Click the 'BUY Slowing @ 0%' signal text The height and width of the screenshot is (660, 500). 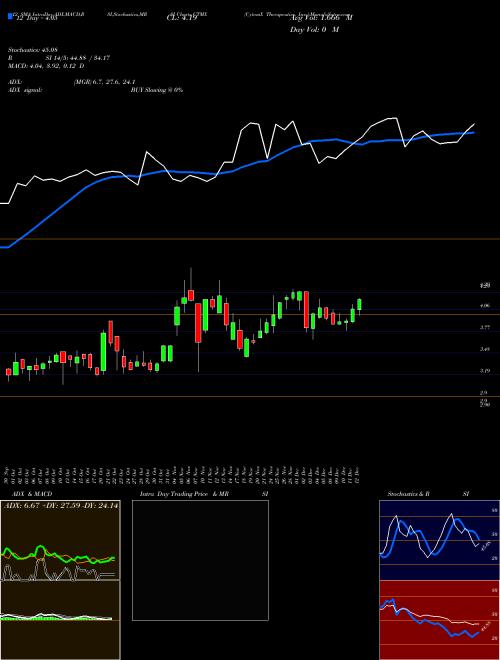tap(157, 90)
